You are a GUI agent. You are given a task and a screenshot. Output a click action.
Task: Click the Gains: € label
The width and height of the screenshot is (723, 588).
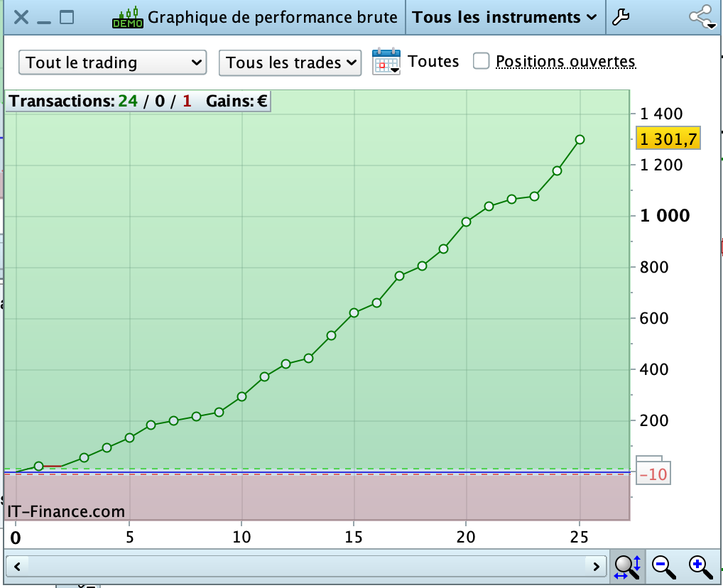(237, 101)
